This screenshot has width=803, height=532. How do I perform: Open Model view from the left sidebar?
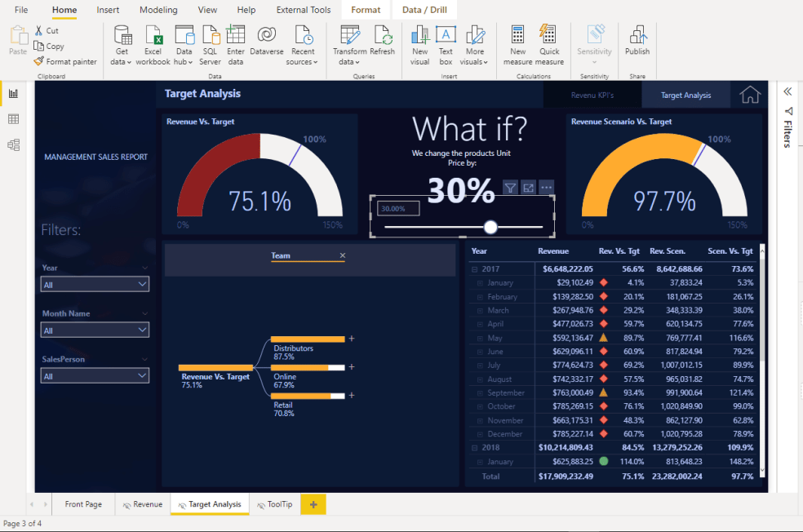pyautogui.click(x=12, y=144)
